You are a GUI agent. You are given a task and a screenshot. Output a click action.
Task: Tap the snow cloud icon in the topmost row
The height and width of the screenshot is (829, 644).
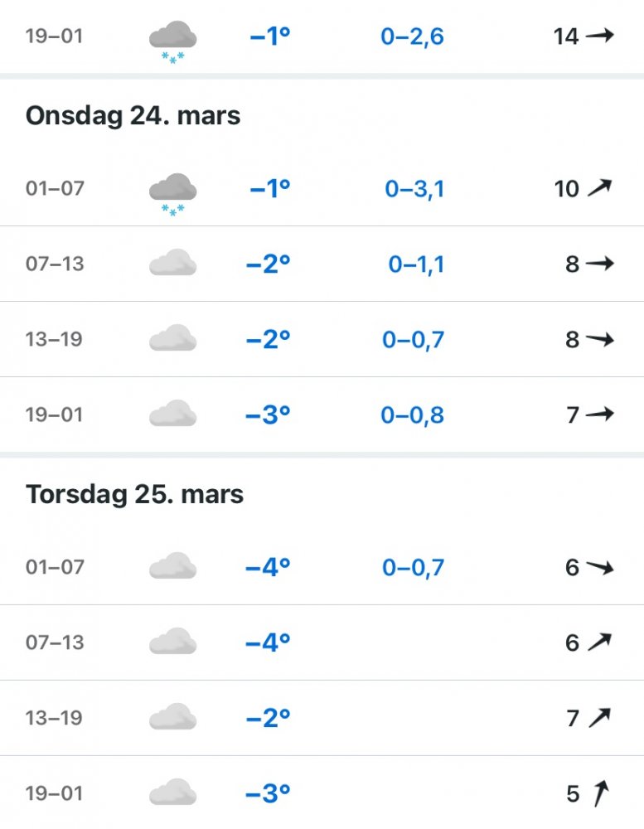coord(172,40)
